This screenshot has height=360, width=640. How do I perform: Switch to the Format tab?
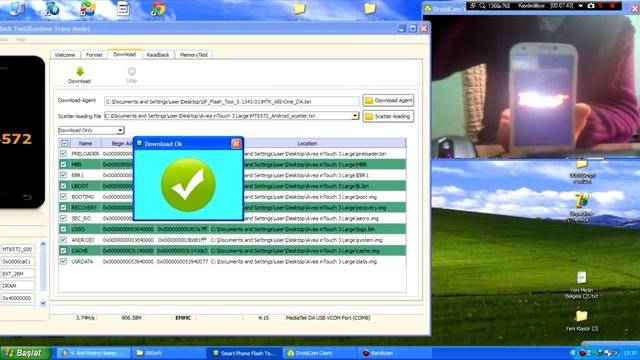point(94,55)
